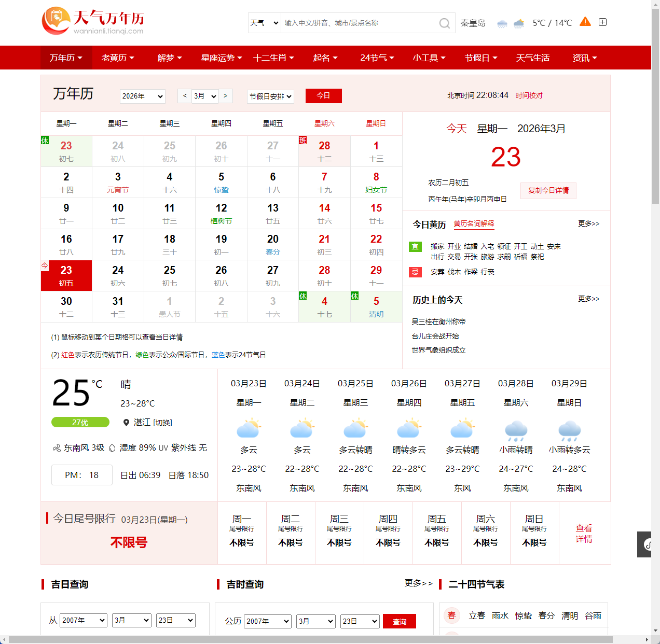
Task: Click the location pin icon beside 湛江
Action: pos(126,422)
